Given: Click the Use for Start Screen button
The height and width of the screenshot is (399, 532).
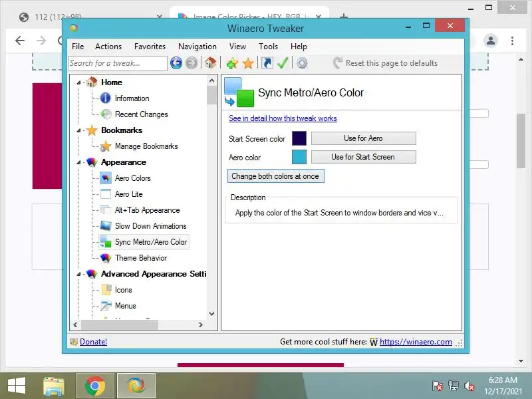Looking at the screenshot, I should tap(363, 157).
